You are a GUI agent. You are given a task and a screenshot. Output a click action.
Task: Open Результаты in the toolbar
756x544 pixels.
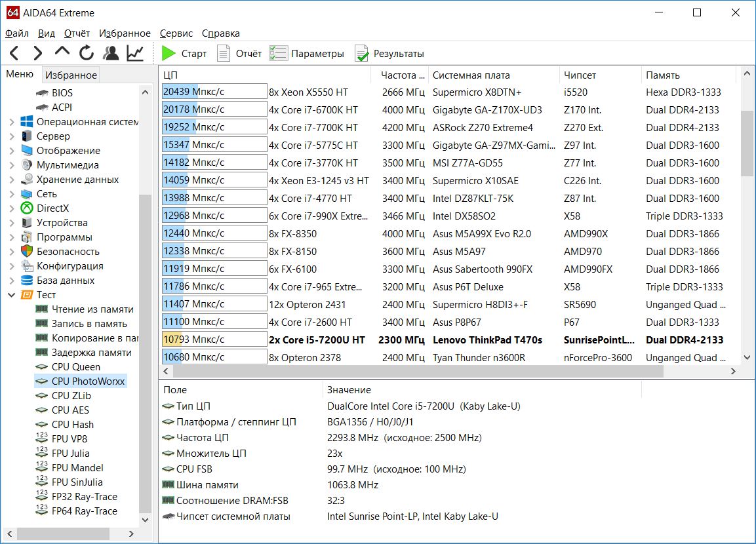[x=389, y=54]
